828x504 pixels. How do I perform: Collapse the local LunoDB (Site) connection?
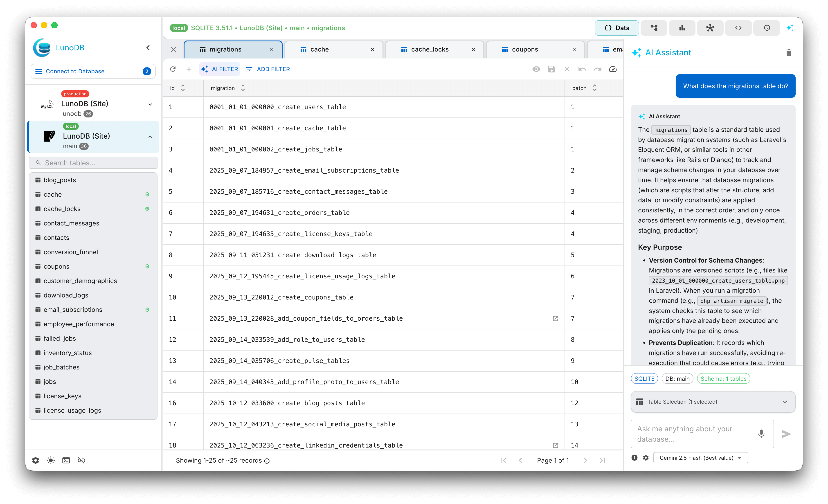tap(150, 137)
